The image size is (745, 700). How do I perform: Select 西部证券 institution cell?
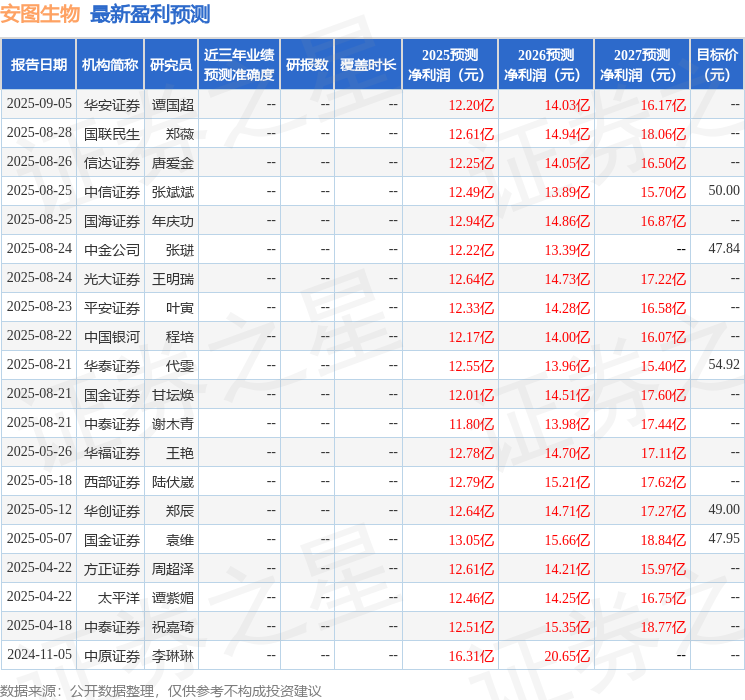(x=112, y=482)
